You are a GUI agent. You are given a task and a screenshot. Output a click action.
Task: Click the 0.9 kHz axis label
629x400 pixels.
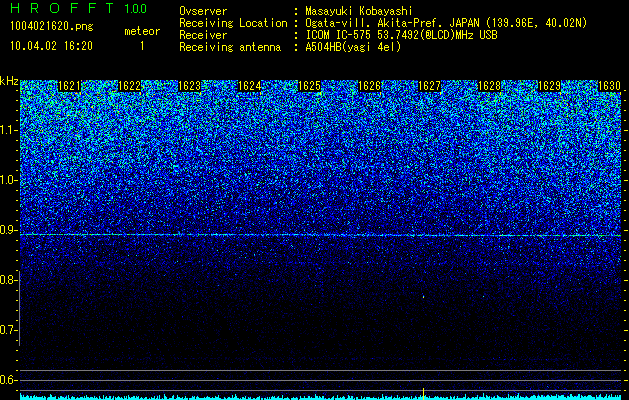pyautogui.click(x=8, y=230)
